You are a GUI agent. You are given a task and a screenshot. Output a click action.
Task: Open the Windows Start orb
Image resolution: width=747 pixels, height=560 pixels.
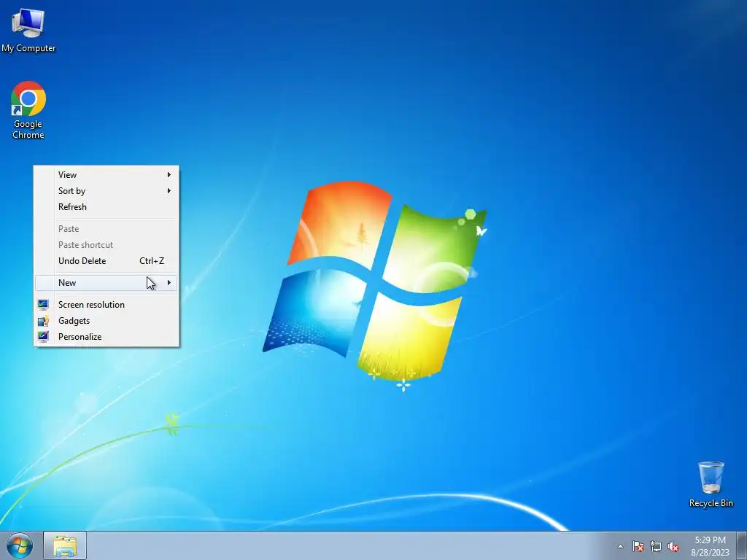point(20,545)
